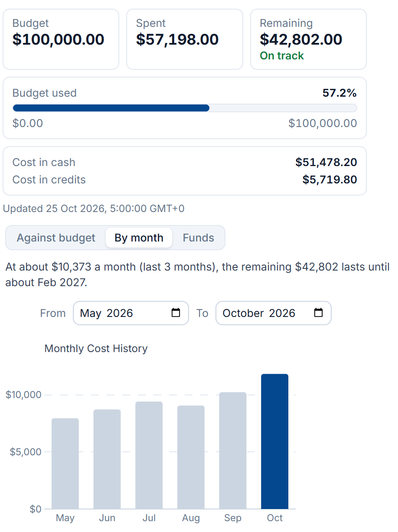This screenshot has height=532, width=398.
Task: Click the $5,719.80 cost in credits value
Action: pos(330,180)
